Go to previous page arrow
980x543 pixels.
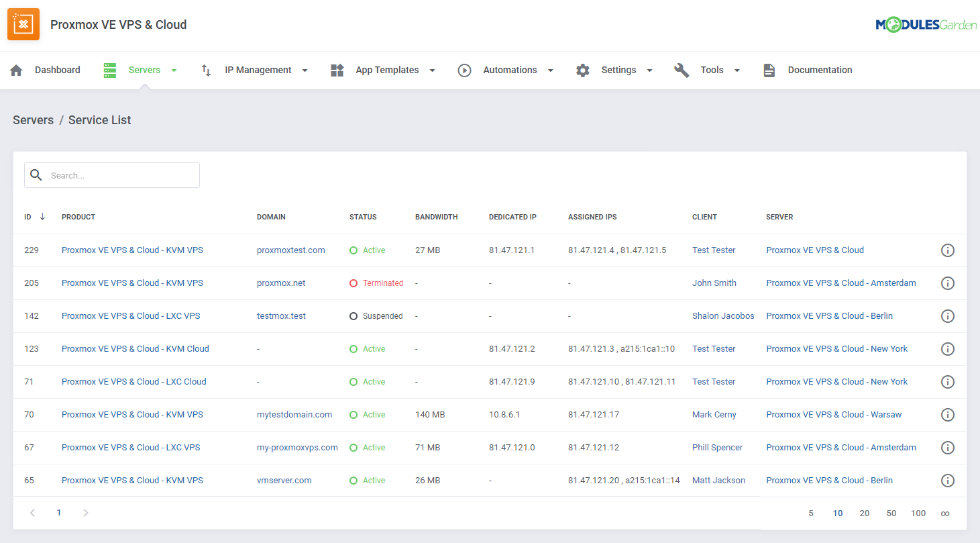click(x=32, y=513)
